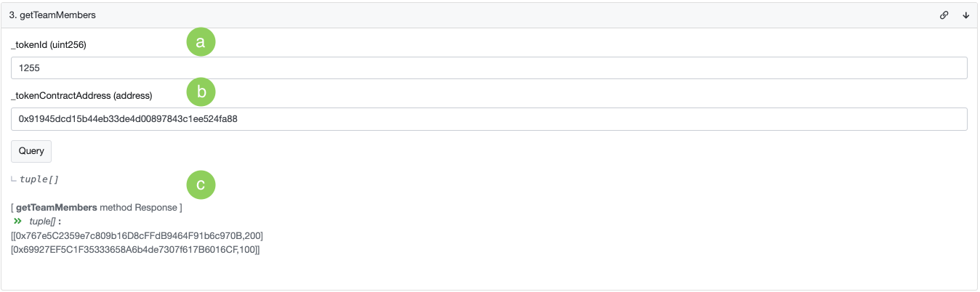Click the "getTeamMembers method Response" heading
This screenshot has width=980, height=292.
point(97,208)
